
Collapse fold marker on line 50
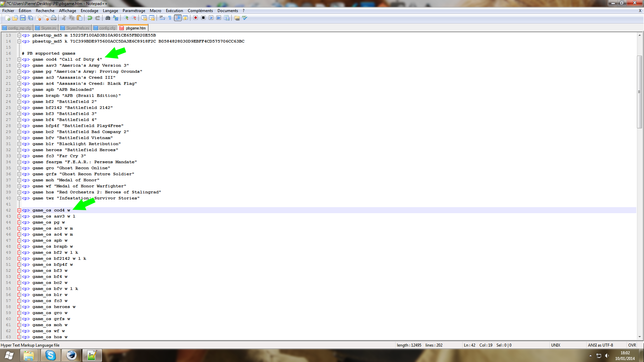19,259
